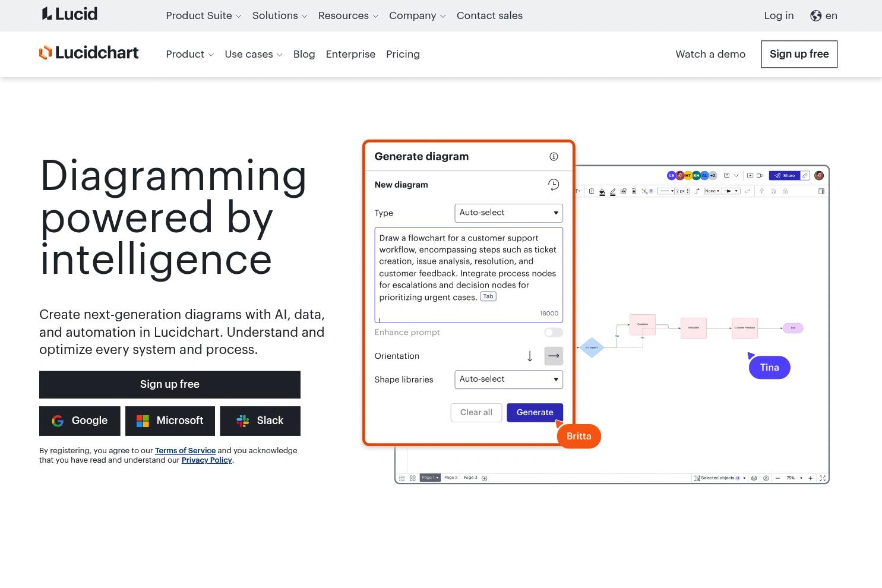Click the Clear all button
This screenshot has width=882, height=588.
(476, 413)
